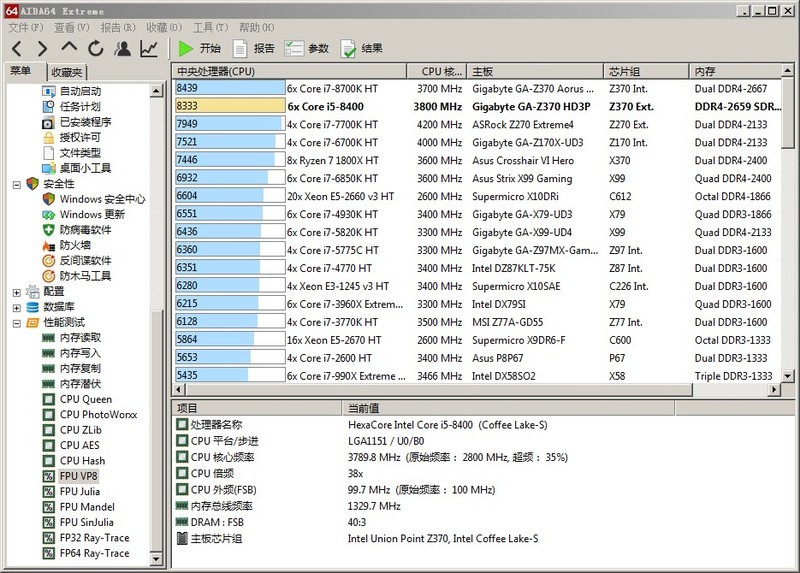Open the 收藏(O) menu

[164, 28]
